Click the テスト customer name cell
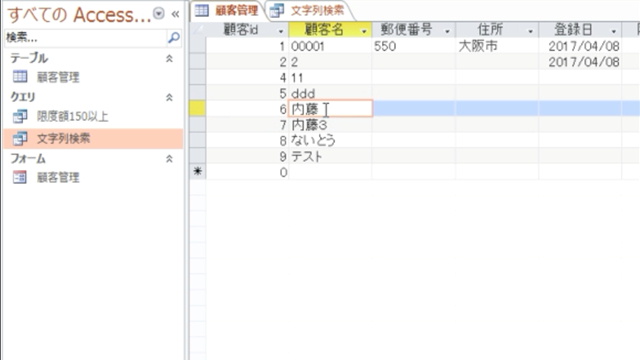The height and width of the screenshot is (360, 640). click(330, 156)
